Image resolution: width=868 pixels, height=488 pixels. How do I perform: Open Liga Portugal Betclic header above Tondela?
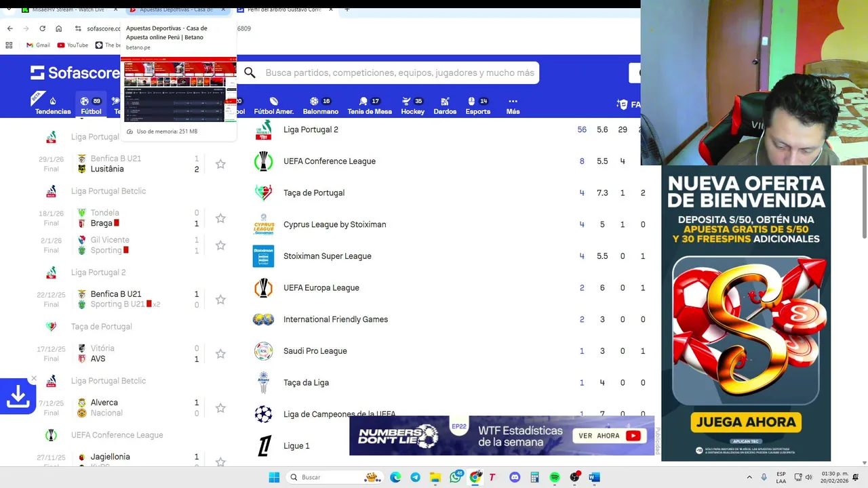108,191
